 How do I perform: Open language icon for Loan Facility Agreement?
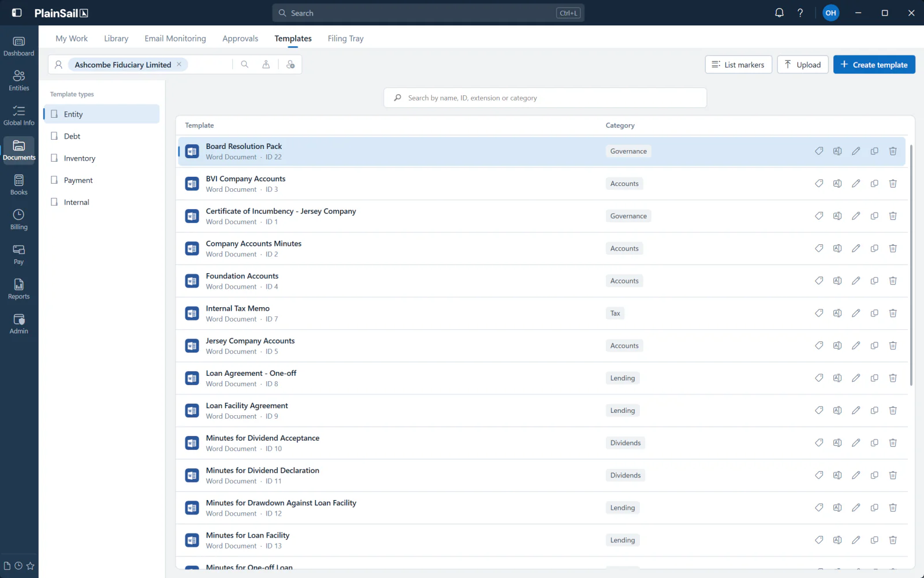click(837, 411)
